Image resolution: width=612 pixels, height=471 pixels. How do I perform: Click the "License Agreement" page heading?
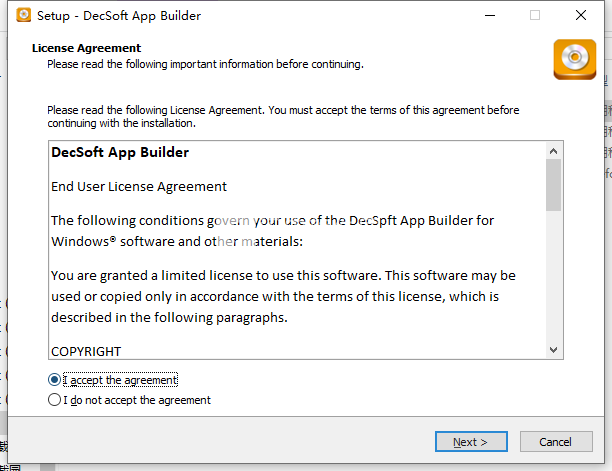pyautogui.click(x=86, y=48)
